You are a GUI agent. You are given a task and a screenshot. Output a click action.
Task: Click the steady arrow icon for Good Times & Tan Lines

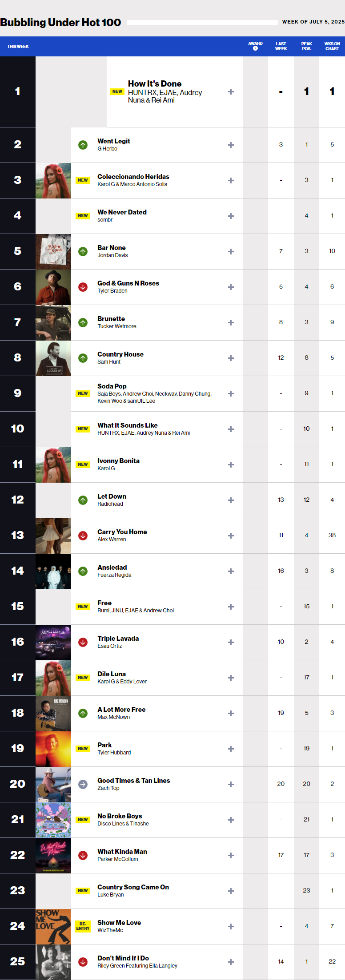click(83, 785)
